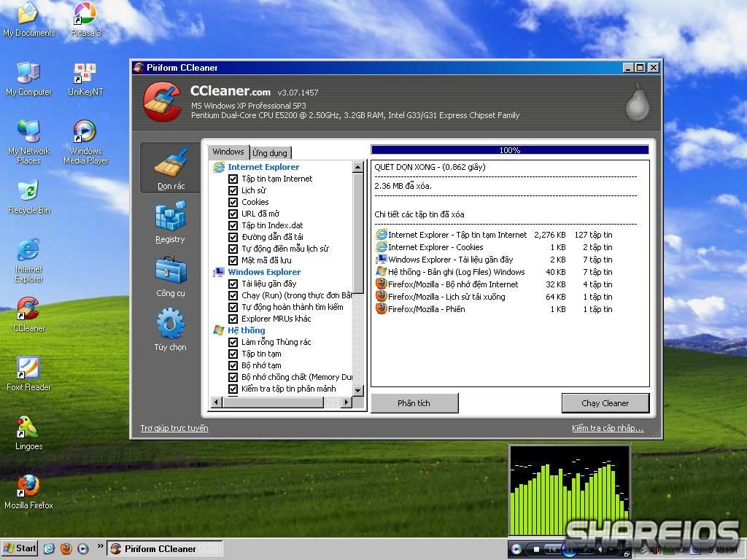Click the CCleaner logo in header

[x=162, y=102]
